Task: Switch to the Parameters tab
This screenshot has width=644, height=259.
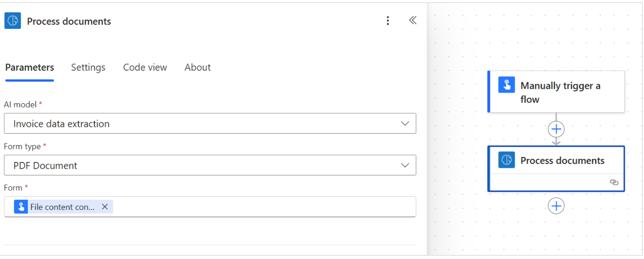Action: click(29, 68)
